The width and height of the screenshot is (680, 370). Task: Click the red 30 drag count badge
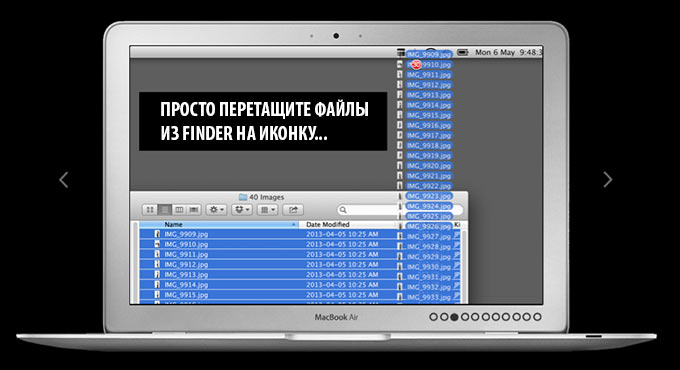click(416, 65)
